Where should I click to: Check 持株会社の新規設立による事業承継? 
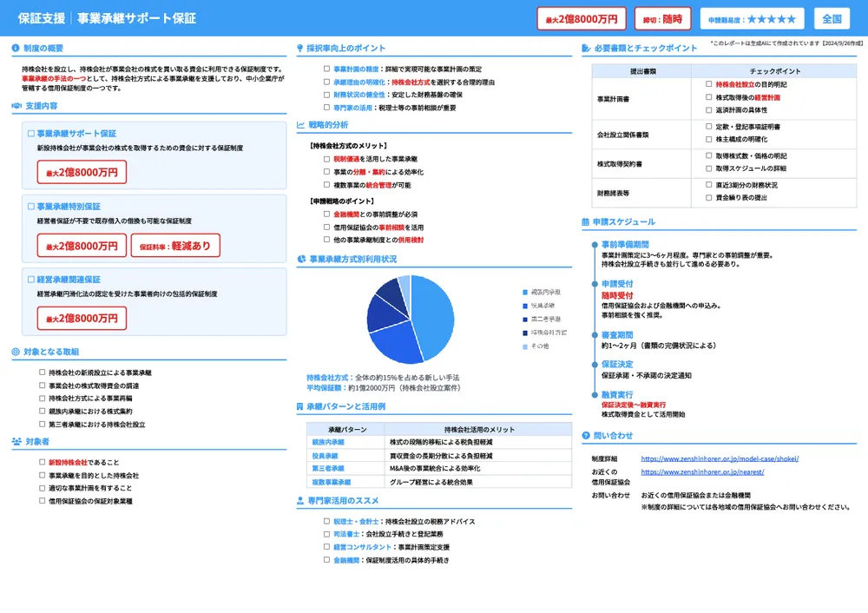41,372
